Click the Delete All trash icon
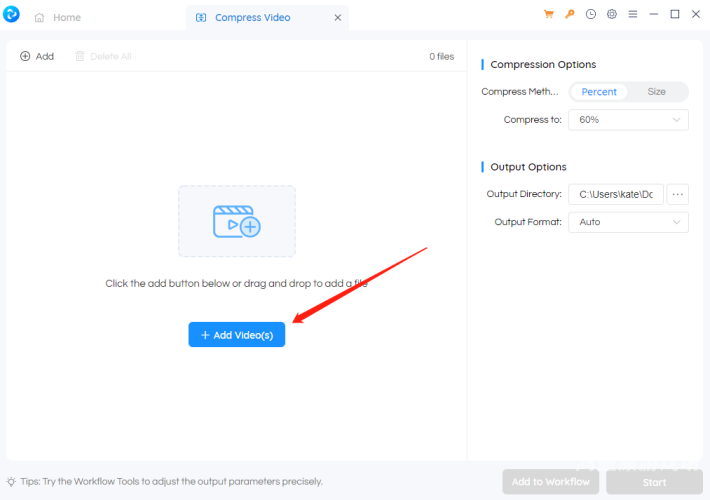 pyautogui.click(x=80, y=56)
